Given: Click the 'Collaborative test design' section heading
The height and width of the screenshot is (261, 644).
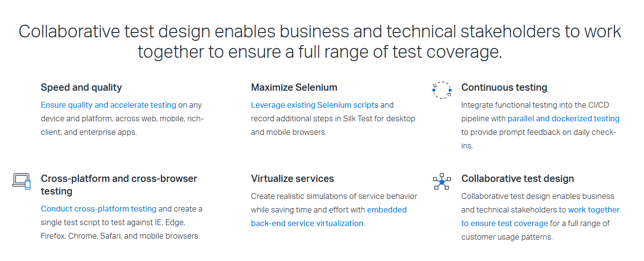Looking at the screenshot, I should click(517, 179).
